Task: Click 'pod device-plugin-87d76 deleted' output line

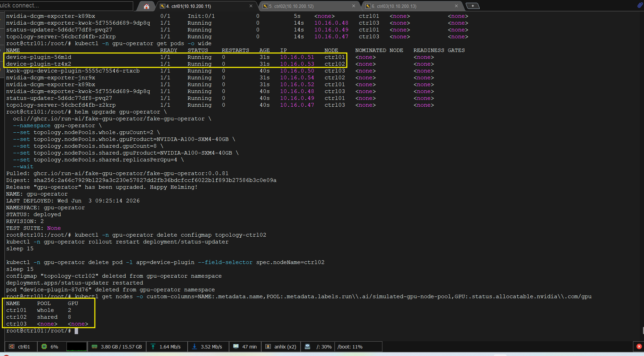Action: point(111,290)
